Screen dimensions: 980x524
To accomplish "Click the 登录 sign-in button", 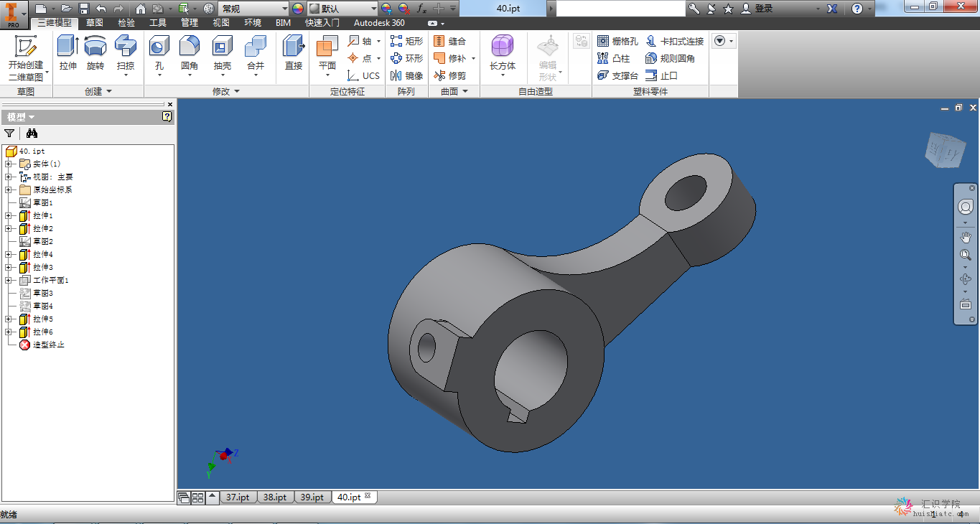I will point(757,9).
